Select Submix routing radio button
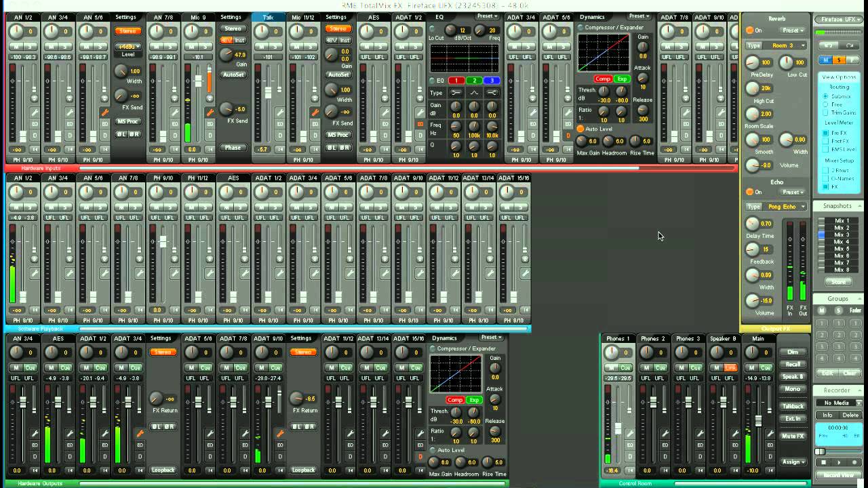868x488 pixels. click(x=825, y=96)
